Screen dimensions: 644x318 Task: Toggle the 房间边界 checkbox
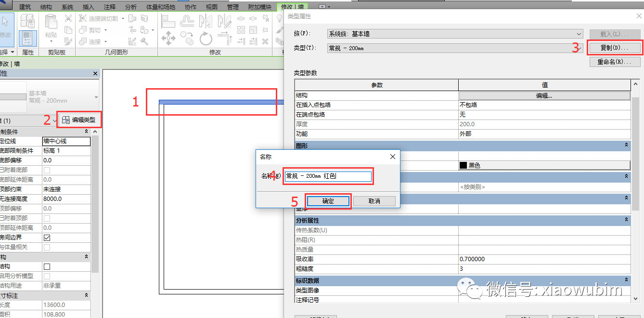click(47, 238)
